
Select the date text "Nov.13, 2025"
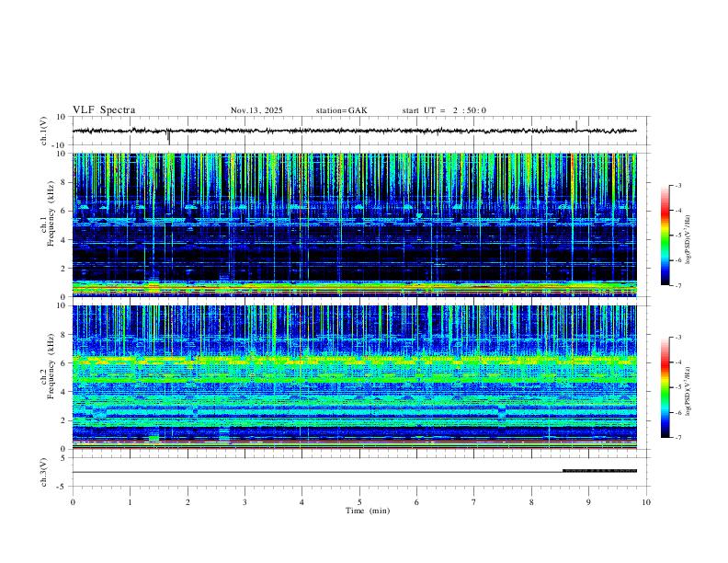(256, 110)
